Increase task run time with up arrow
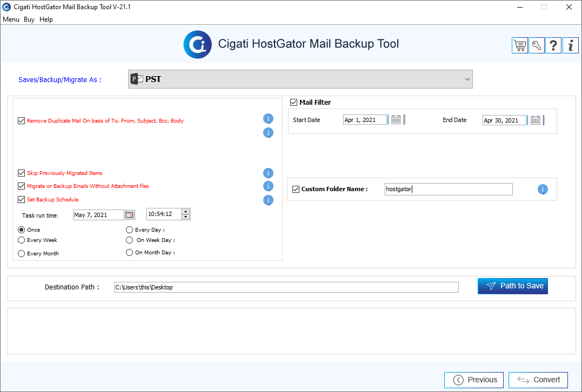 pyautogui.click(x=185, y=212)
